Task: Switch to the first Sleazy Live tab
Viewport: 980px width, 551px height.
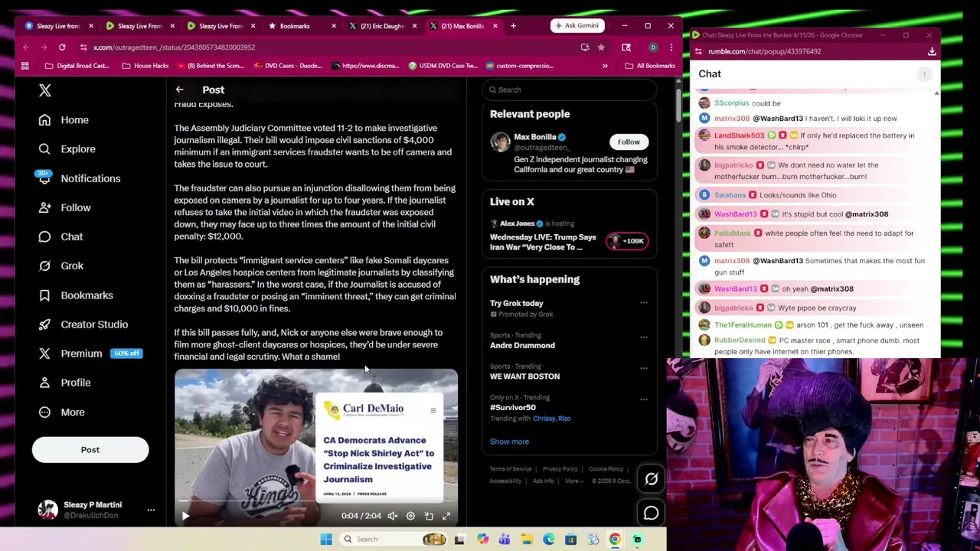Action: [58, 26]
